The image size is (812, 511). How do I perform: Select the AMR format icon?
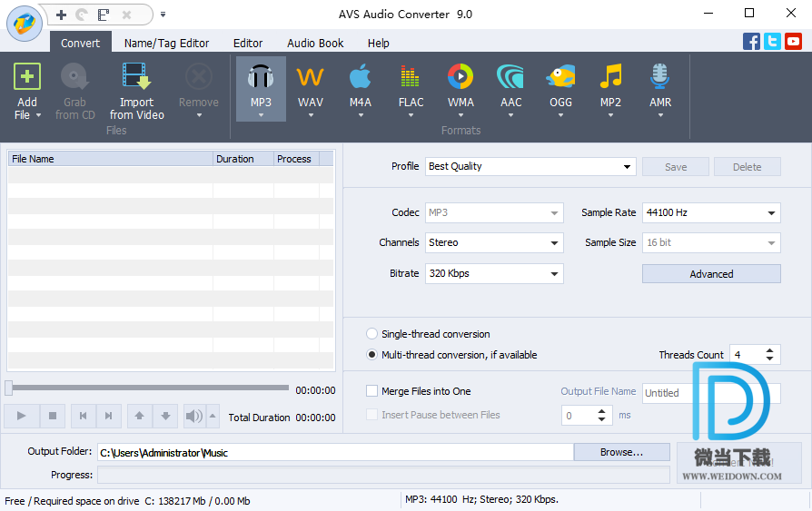tap(660, 76)
